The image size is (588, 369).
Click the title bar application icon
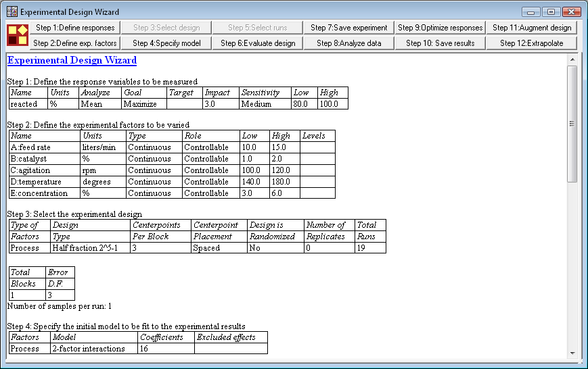(x=12, y=12)
